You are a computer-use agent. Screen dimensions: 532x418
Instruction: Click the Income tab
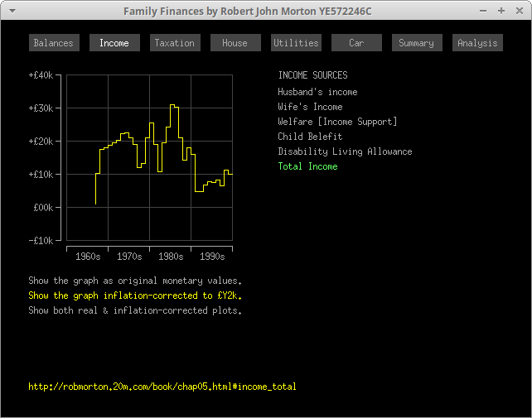114,43
